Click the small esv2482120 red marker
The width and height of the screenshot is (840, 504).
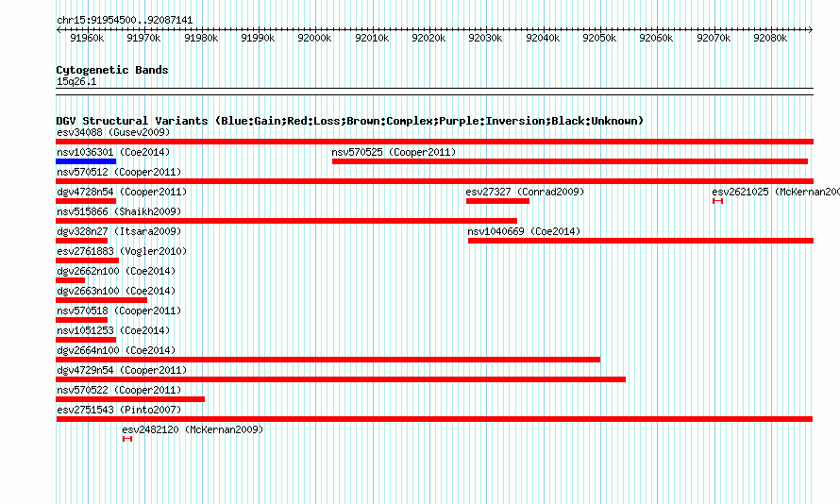tap(127, 439)
